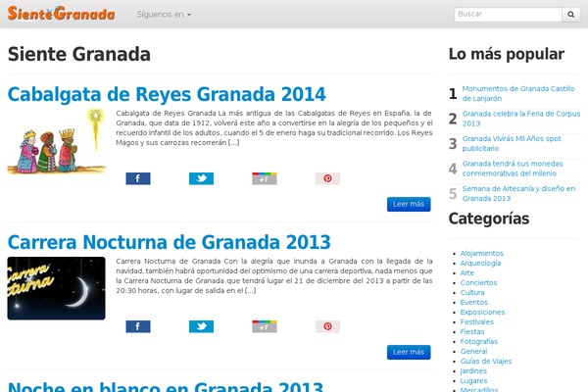588x392 pixels.
Task: Select the Alojamientos category
Action: [x=482, y=253]
